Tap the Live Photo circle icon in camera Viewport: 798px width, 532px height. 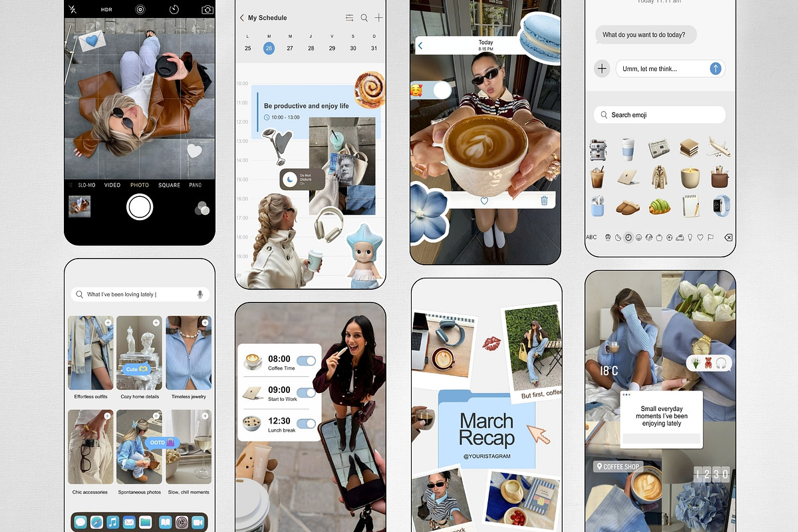coord(140,10)
